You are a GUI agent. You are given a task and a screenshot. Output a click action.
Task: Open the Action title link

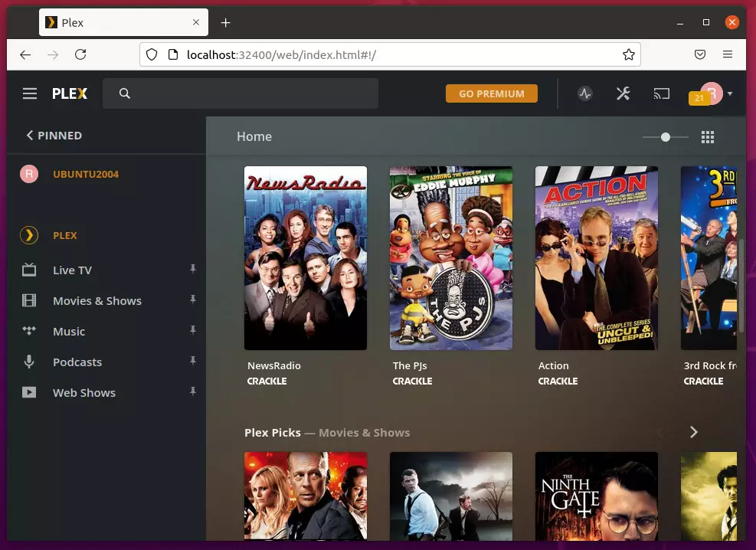click(554, 366)
